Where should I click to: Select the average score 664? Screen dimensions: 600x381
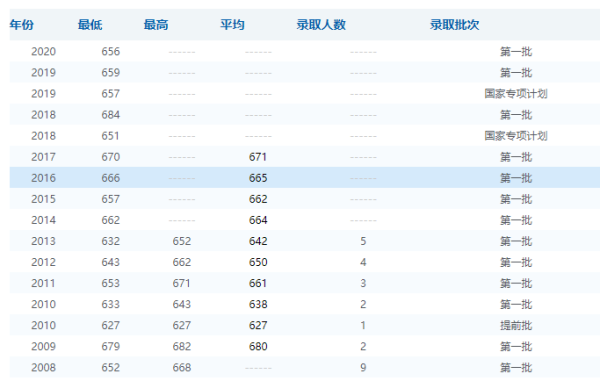point(258,220)
